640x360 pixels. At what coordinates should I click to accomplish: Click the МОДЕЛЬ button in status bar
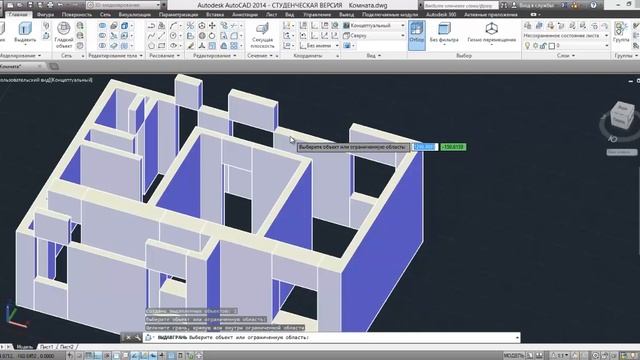pyautogui.click(x=513, y=356)
